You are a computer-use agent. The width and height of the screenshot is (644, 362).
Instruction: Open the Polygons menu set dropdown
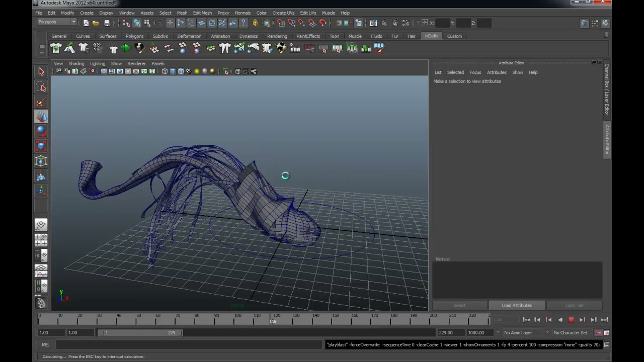[57, 22]
